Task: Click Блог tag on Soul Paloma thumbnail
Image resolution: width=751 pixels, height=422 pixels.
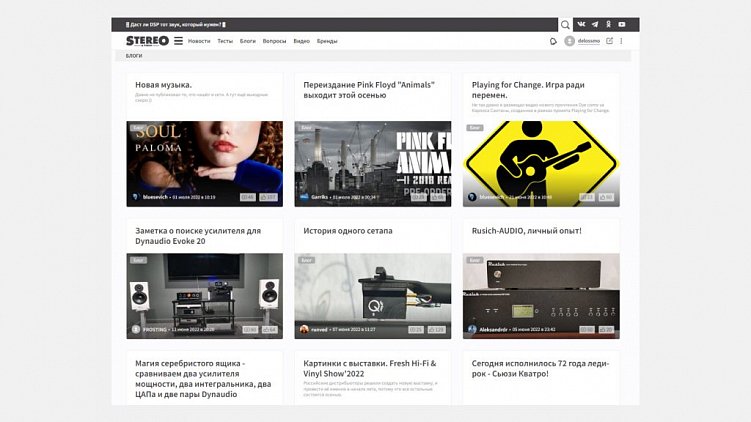Action: (138, 127)
